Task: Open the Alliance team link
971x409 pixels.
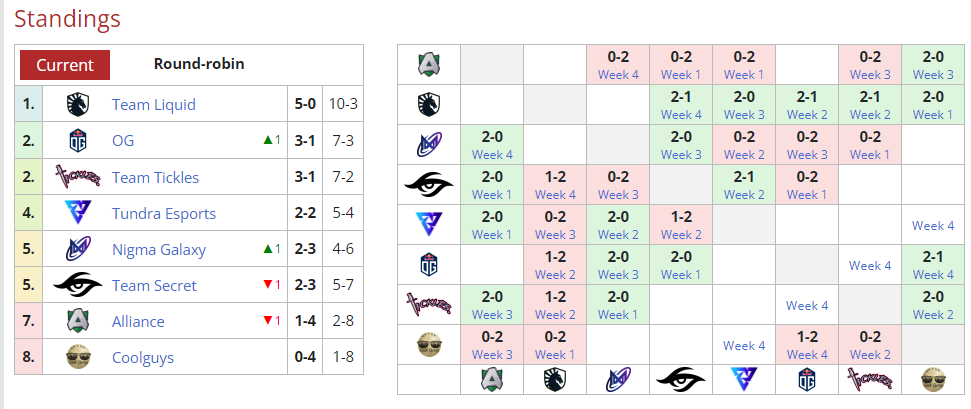Action: click(138, 321)
